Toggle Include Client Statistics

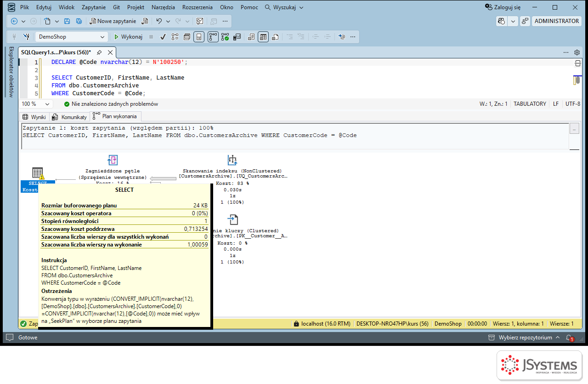[x=237, y=37]
